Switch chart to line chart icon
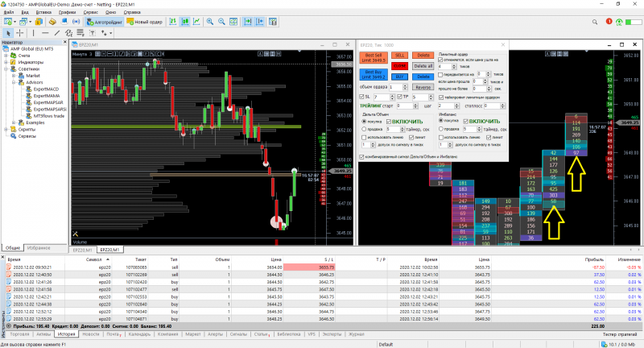This screenshot has width=644, height=348. [196, 22]
